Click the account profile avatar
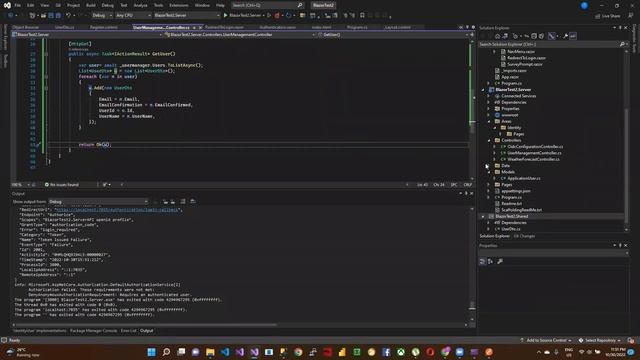Image resolution: width=640 pixels, height=360 pixels. (584, 5)
